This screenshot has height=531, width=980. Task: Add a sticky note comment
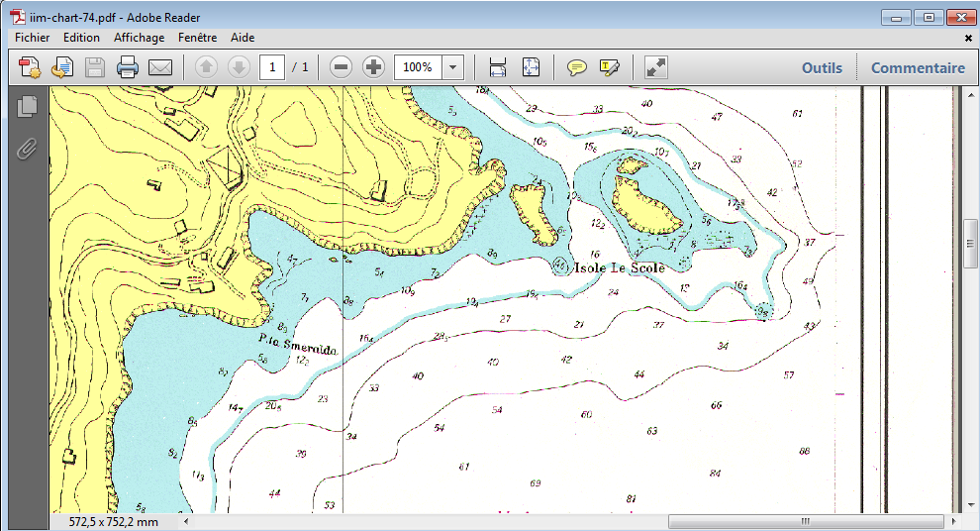[x=576, y=67]
